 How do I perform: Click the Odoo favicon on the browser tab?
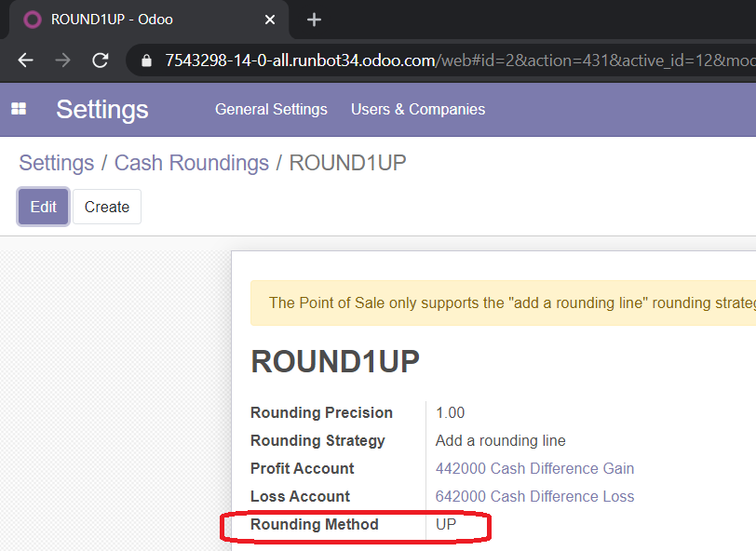tap(33, 20)
